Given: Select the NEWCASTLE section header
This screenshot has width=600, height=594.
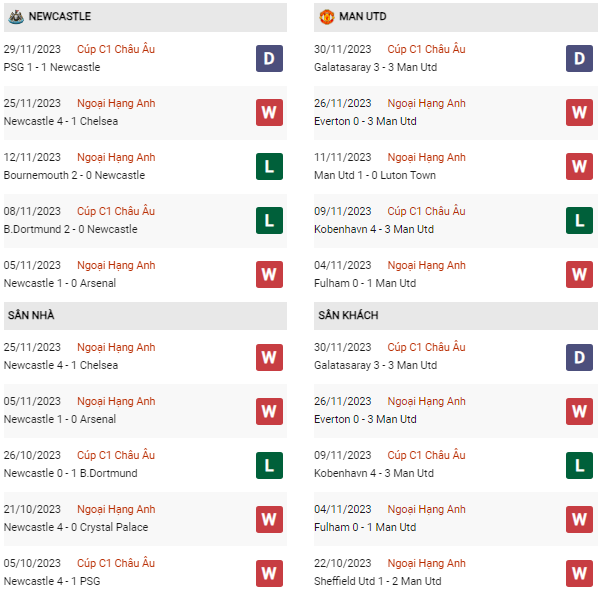Looking at the screenshot, I should [60, 17].
